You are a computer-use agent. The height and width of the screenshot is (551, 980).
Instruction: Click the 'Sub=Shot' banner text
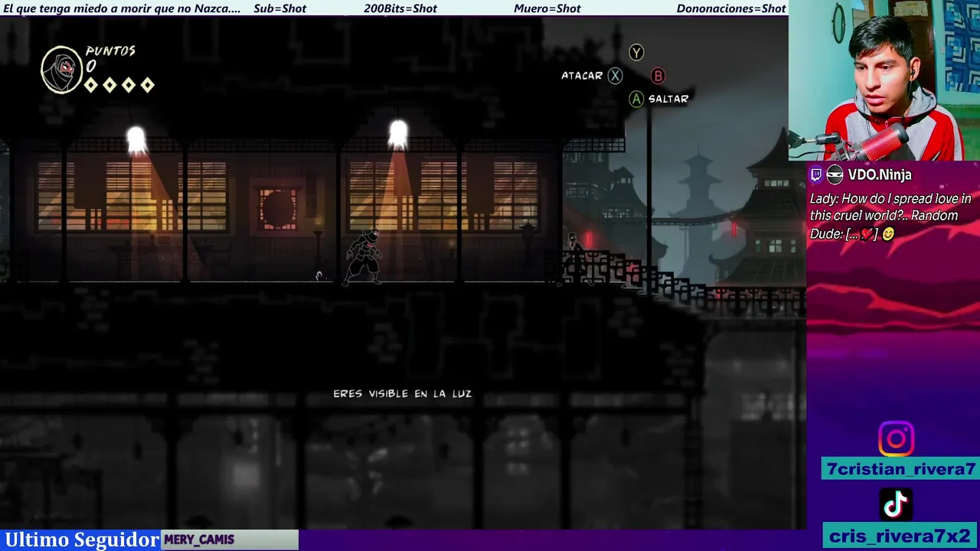[279, 8]
